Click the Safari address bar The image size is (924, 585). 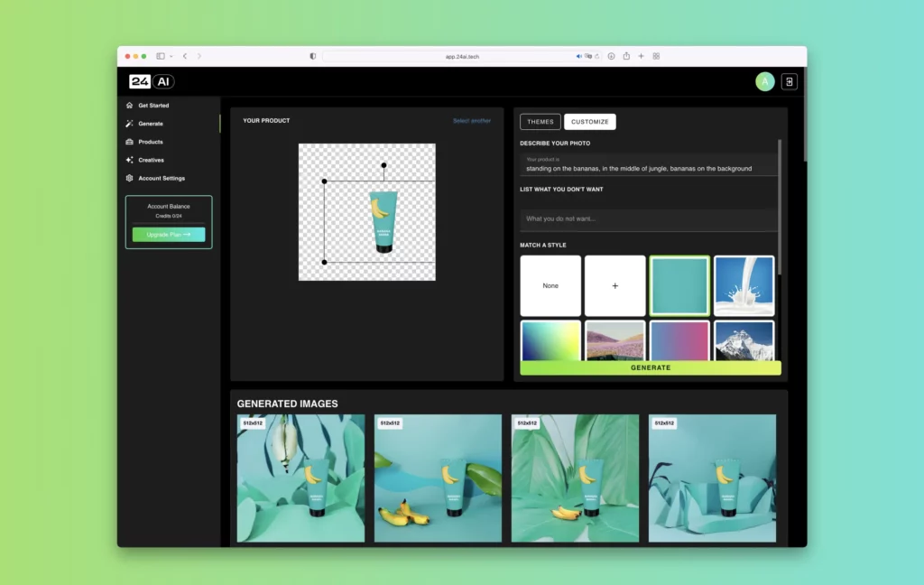point(462,57)
